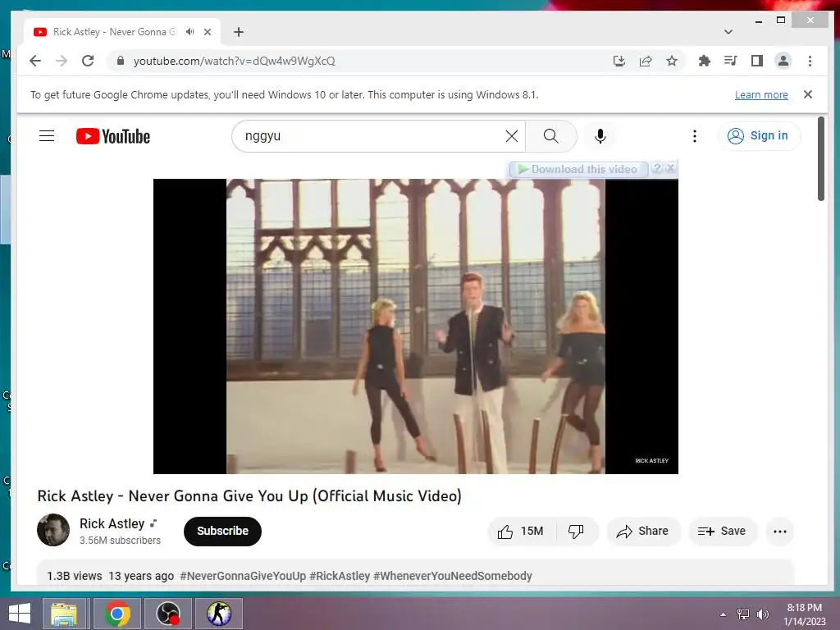Screen dimensions: 840x630
Task: Open Rick Astley channel name link
Action: pyautogui.click(x=112, y=523)
